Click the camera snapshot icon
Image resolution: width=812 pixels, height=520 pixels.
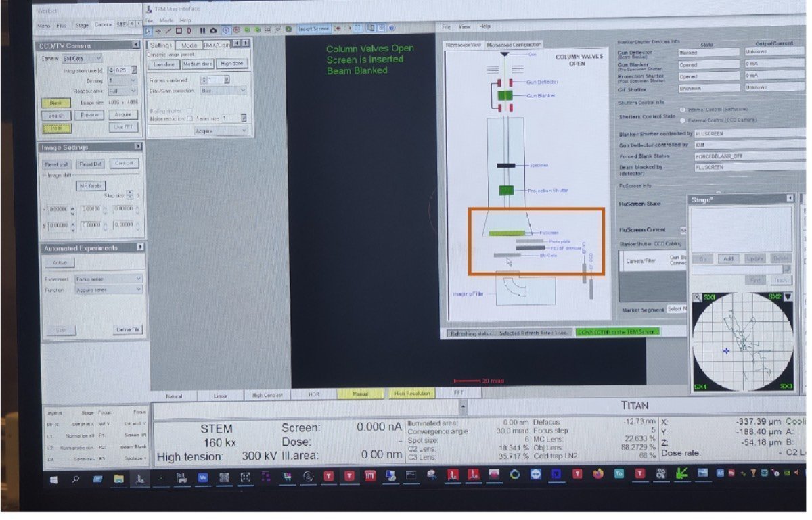point(214,30)
